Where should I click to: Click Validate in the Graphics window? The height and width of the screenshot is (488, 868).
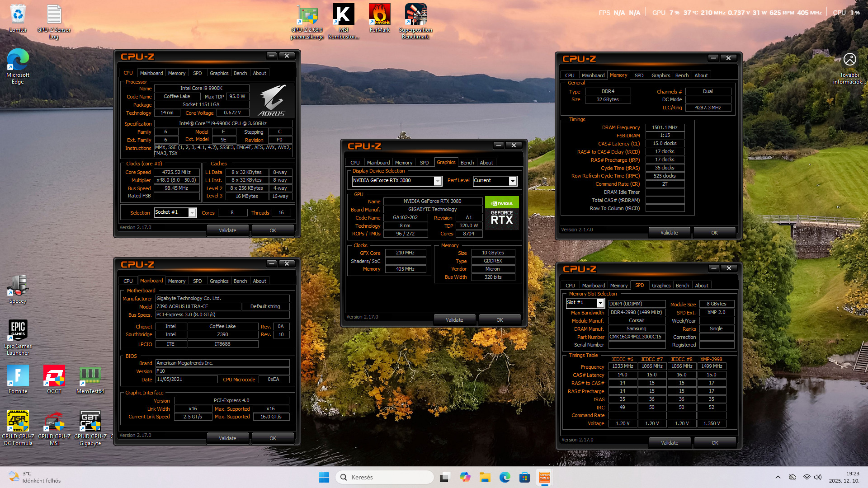click(454, 320)
